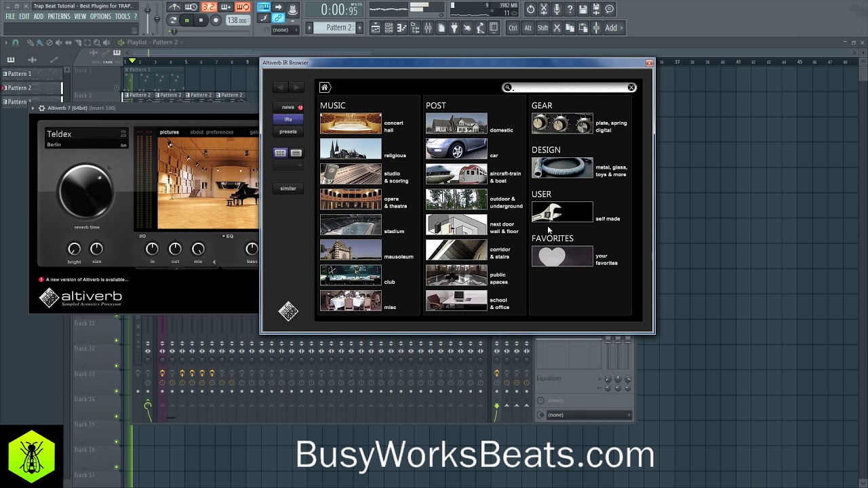The image size is (868, 488).
Task: Open presets in IR Browser sidebar
Action: (288, 131)
